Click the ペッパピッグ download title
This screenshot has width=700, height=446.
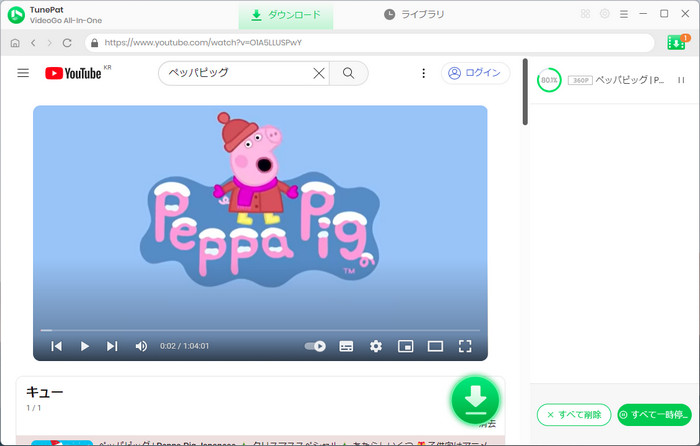coord(630,80)
